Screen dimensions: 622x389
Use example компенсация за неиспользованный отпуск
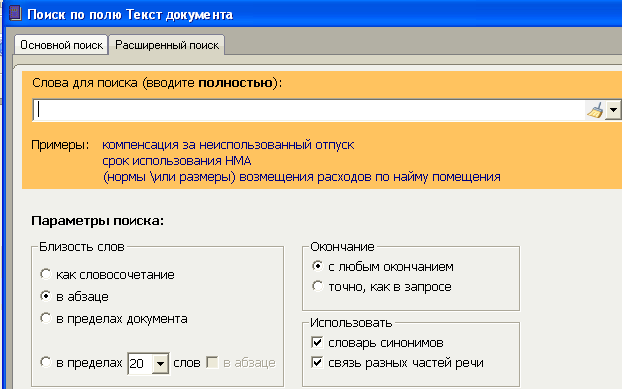click(x=228, y=145)
